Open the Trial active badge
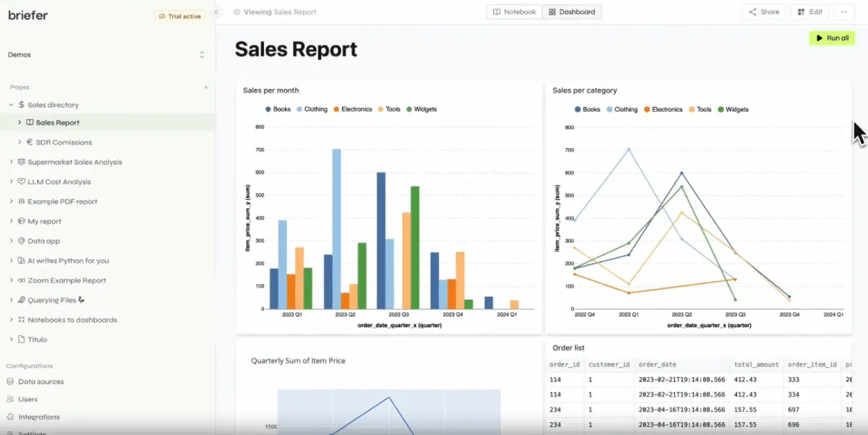The width and height of the screenshot is (868, 435). click(x=179, y=16)
